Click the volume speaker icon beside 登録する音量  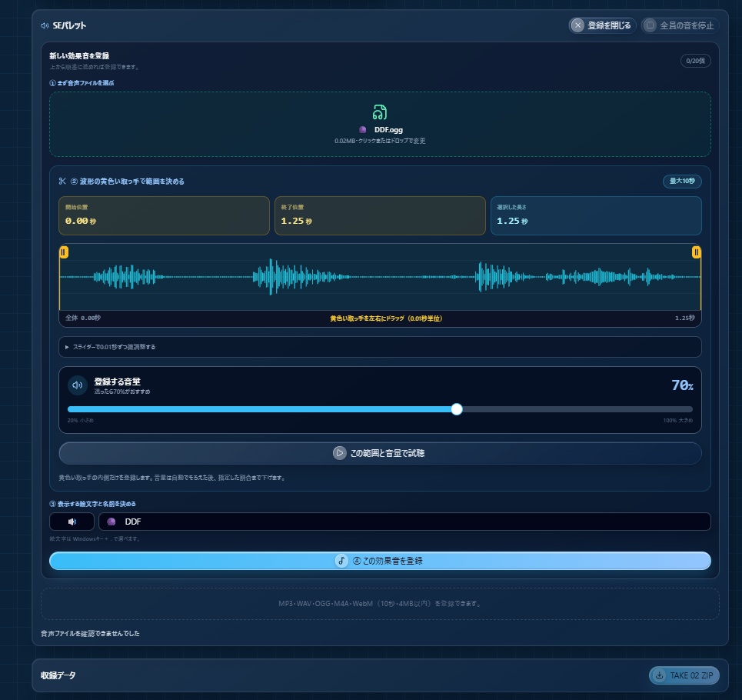coord(78,385)
